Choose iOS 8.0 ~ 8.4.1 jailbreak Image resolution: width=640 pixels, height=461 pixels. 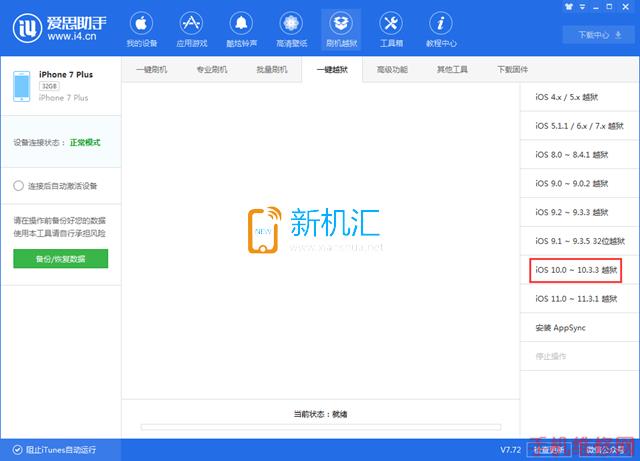point(580,155)
